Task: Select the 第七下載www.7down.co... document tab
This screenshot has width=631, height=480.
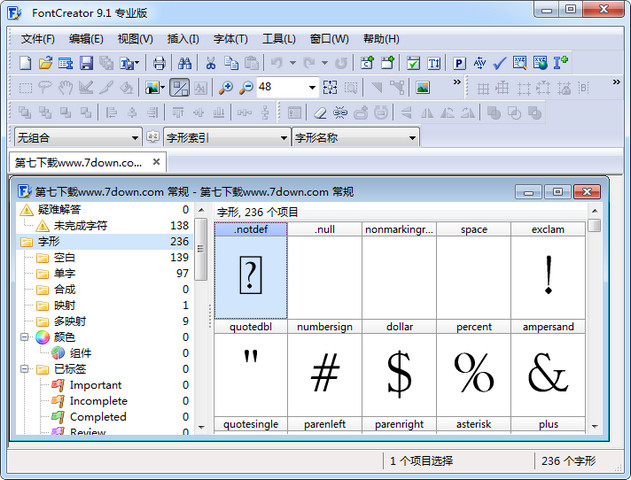Action: 79,162
